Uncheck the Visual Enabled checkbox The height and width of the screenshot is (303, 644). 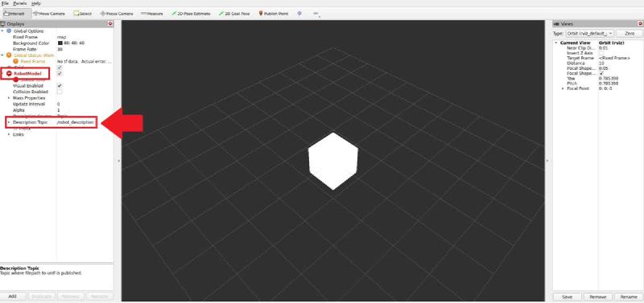[x=60, y=86]
